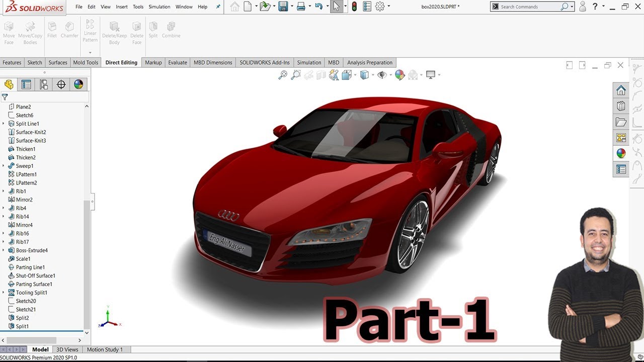Open the View Orientation dropdown arrow
The width and height of the screenshot is (644, 362).
click(355, 75)
